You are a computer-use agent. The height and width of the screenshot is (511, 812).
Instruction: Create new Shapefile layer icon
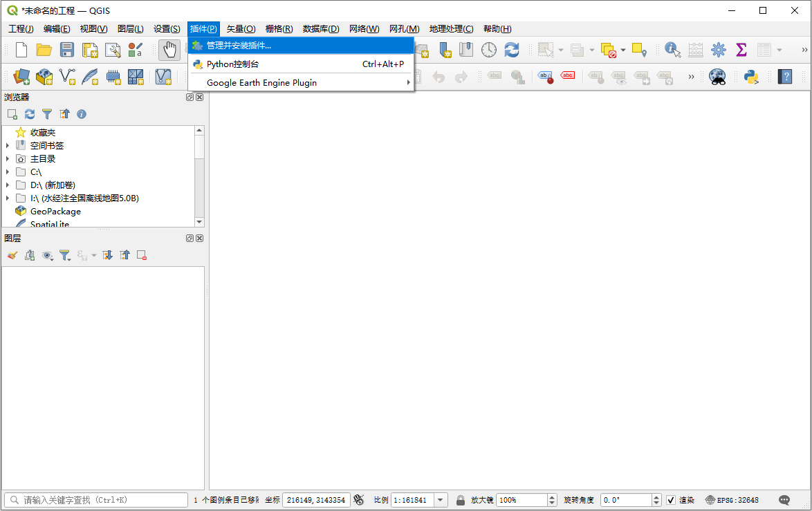67,77
